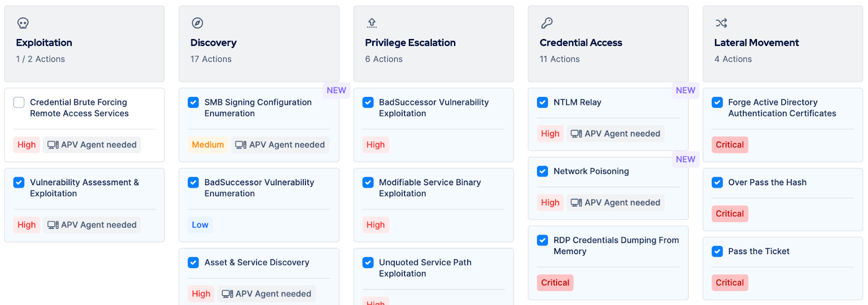Uncheck the SMB Signing Configuration Enumeration checkbox

pos(193,102)
